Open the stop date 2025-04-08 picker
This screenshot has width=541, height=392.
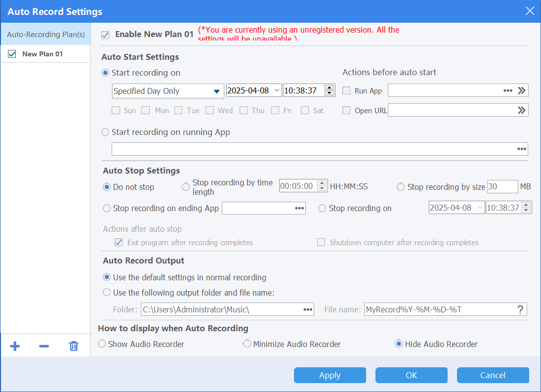pos(457,208)
